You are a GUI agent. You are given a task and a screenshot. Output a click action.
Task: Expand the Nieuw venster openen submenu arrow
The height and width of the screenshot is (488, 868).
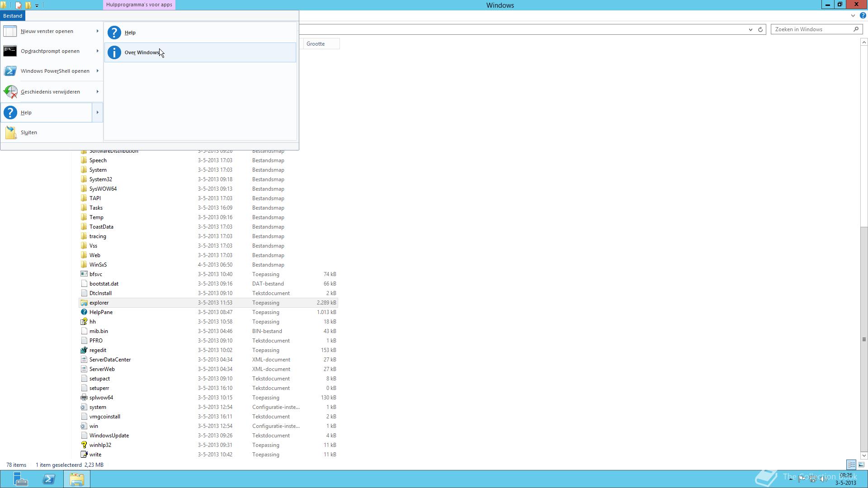(97, 31)
